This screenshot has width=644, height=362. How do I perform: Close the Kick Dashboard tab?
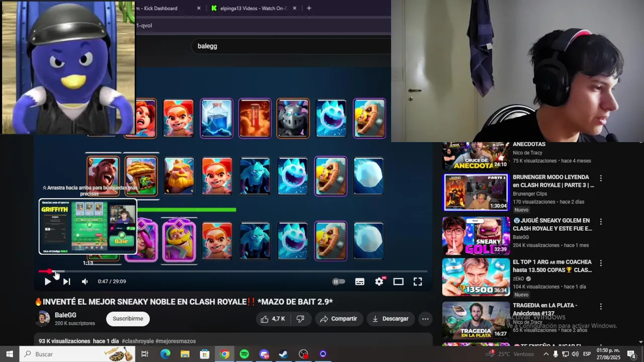tap(199, 8)
